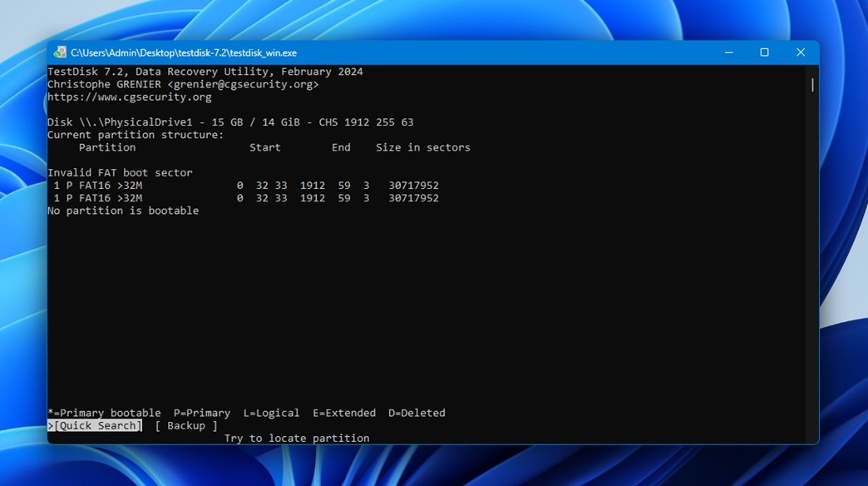
Task: Click the Disk \\.\PhysicalDrive1 info line
Action: (x=230, y=122)
